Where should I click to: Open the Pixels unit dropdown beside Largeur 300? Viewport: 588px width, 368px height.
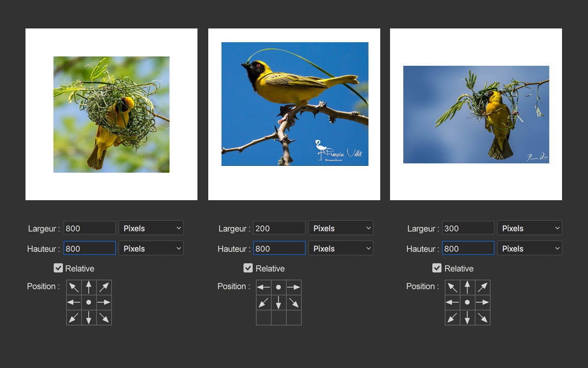[x=530, y=228]
